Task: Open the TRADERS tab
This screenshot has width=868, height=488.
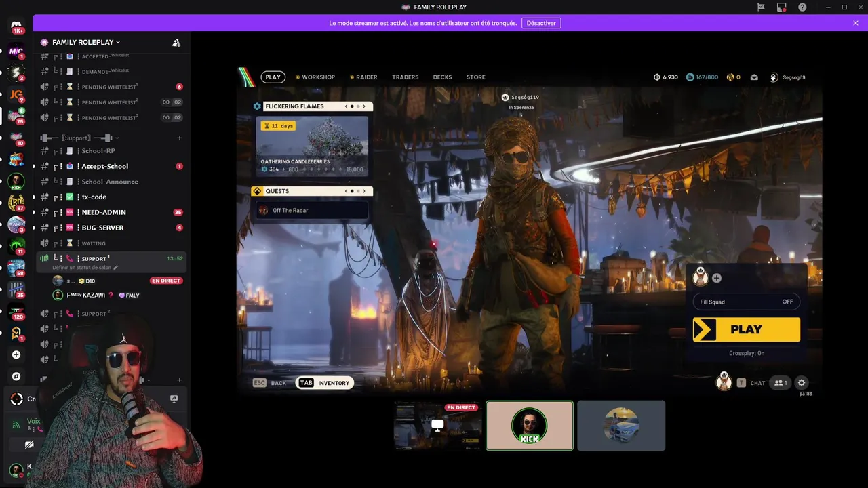Action: 405,77
